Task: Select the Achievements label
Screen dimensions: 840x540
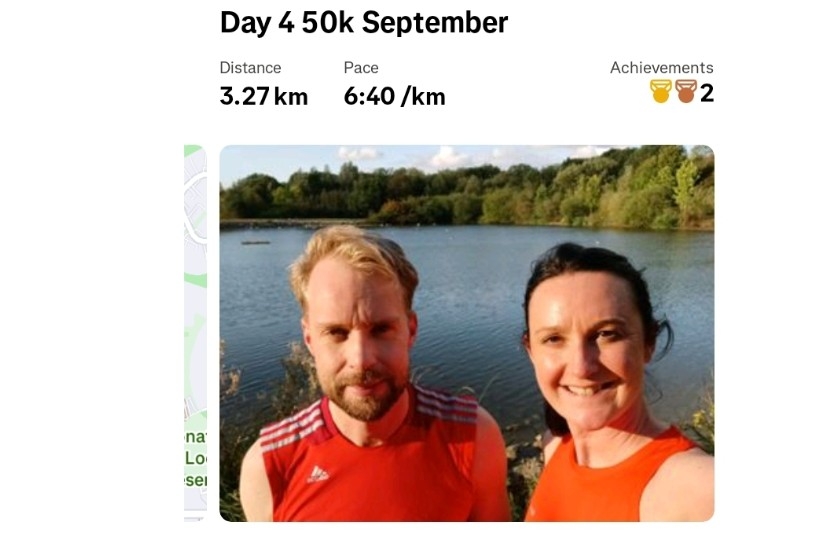Action: [662, 68]
